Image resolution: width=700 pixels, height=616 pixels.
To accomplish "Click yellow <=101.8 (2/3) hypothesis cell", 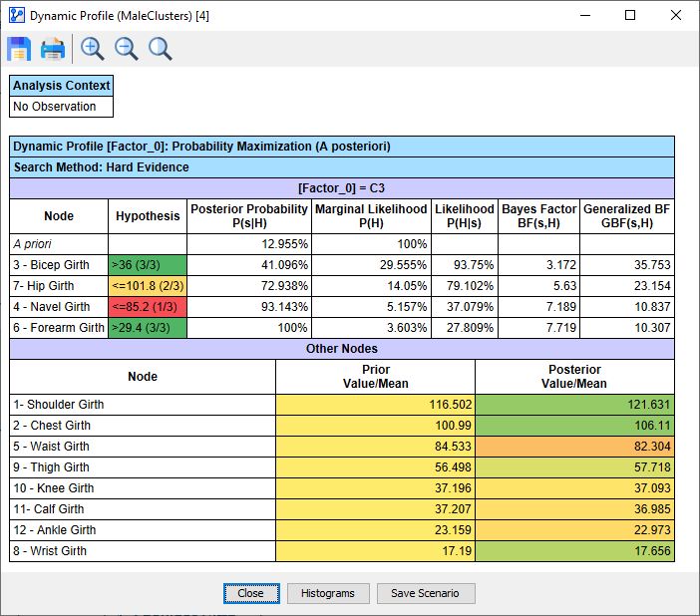I will coord(148,286).
